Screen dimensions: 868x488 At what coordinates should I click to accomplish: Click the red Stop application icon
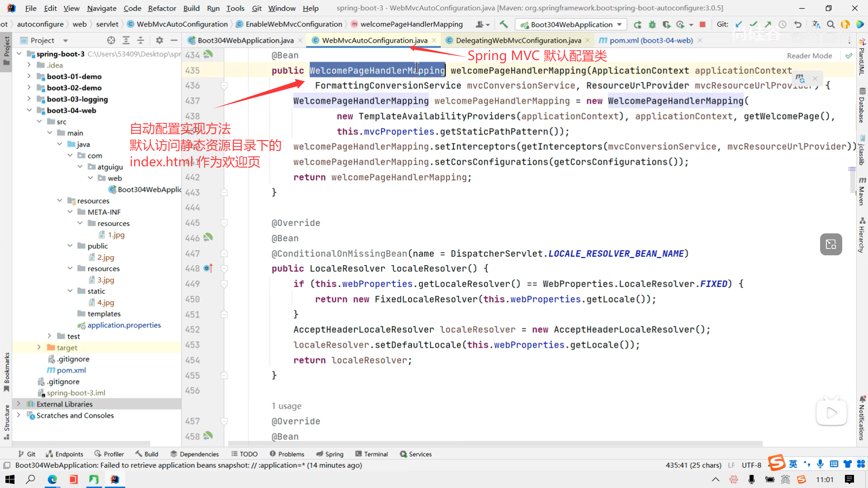coord(702,24)
